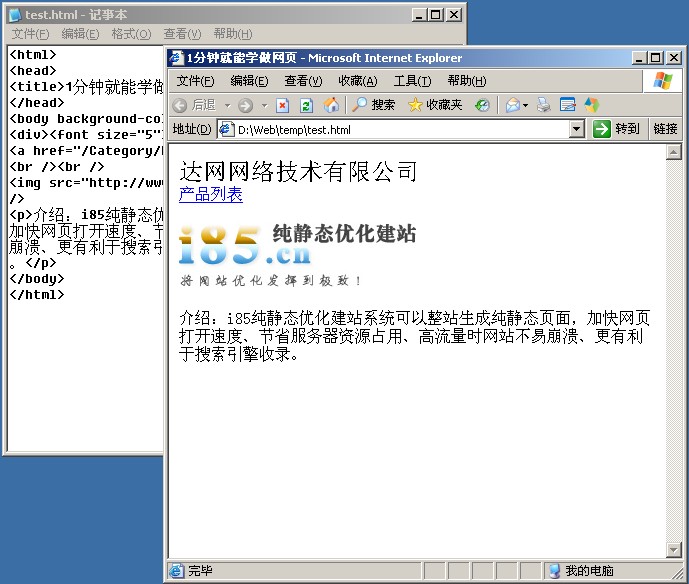Open the 格式(O) menu in Notepad

point(131,34)
